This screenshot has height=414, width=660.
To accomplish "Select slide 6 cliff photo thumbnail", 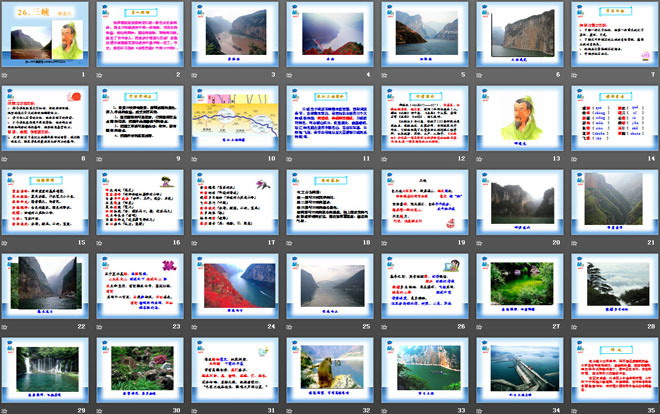I will click(x=520, y=34).
